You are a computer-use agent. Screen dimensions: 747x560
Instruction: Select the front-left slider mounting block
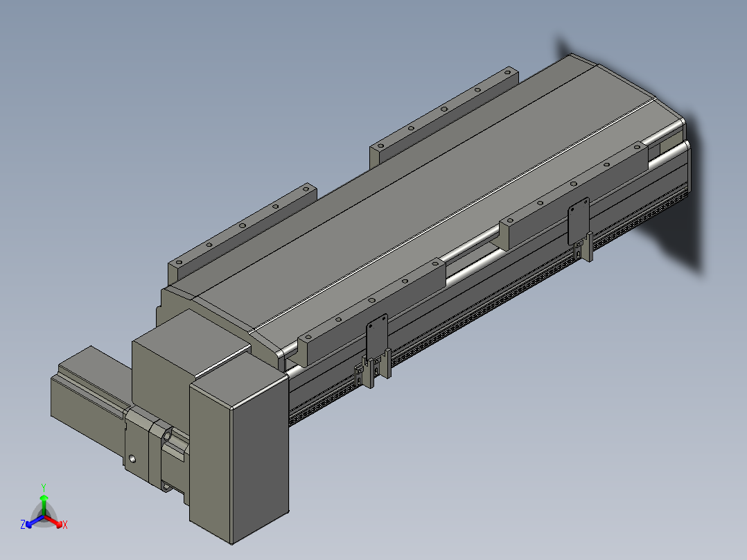[x=371, y=312]
